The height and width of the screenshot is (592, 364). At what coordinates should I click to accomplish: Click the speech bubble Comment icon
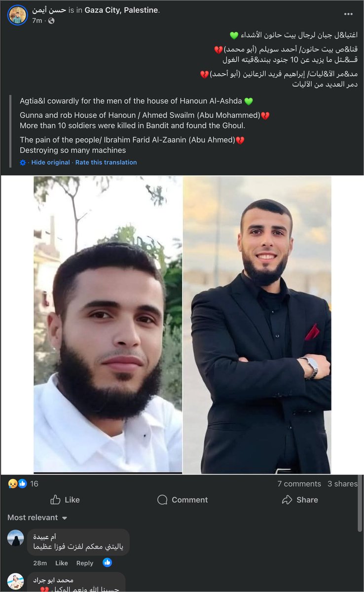tap(162, 500)
